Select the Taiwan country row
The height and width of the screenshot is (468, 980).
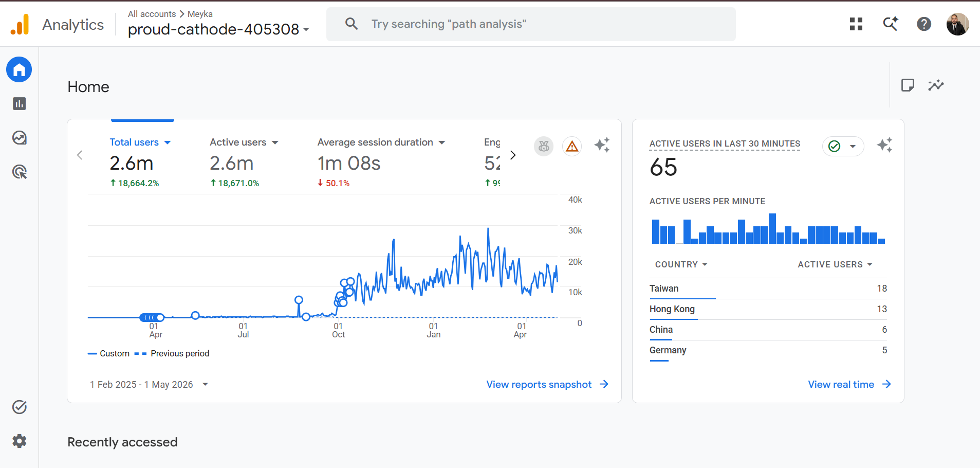point(768,289)
